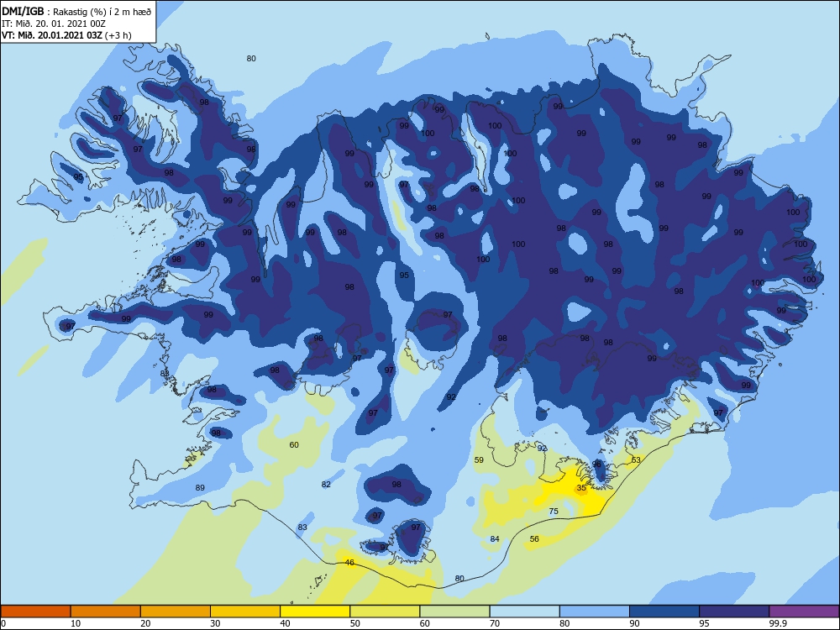Click the legend tick label 70
The width and height of the screenshot is (840, 630).
pyautogui.click(x=495, y=623)
